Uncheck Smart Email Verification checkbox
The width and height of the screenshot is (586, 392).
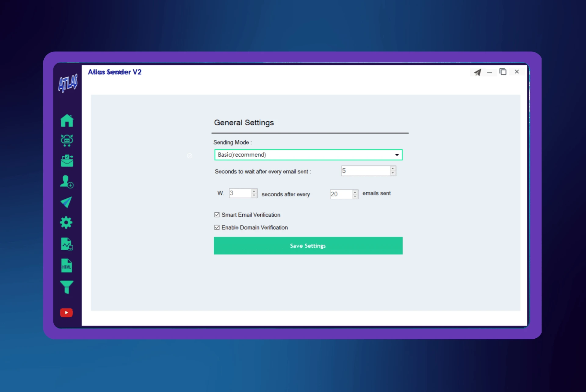click(x=217, y=215)
